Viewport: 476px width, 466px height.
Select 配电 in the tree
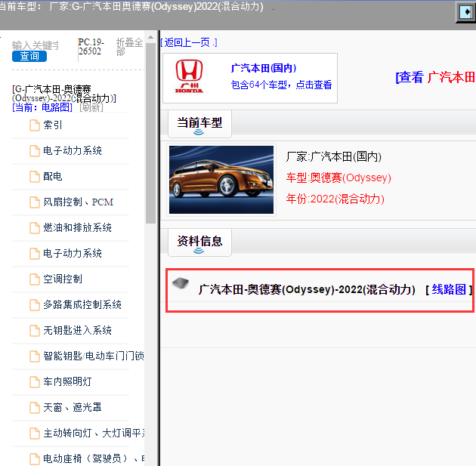point(53,176)
